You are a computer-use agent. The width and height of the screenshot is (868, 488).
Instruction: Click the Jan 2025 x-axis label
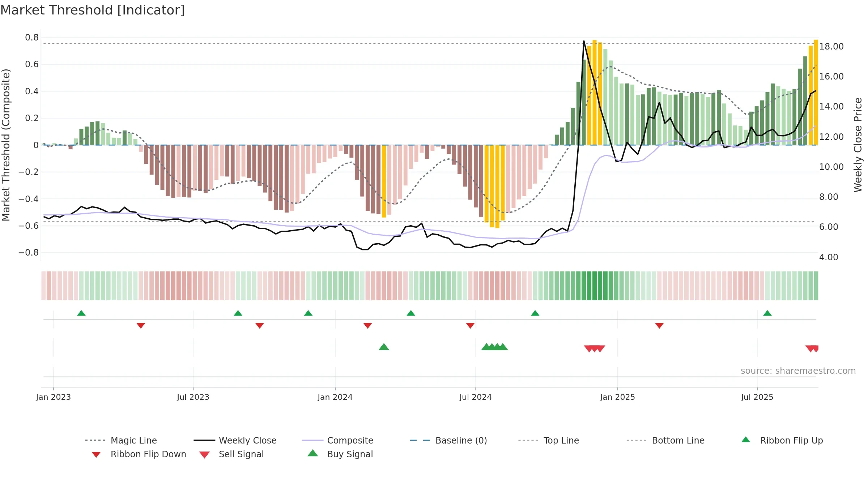click(618, 397)
